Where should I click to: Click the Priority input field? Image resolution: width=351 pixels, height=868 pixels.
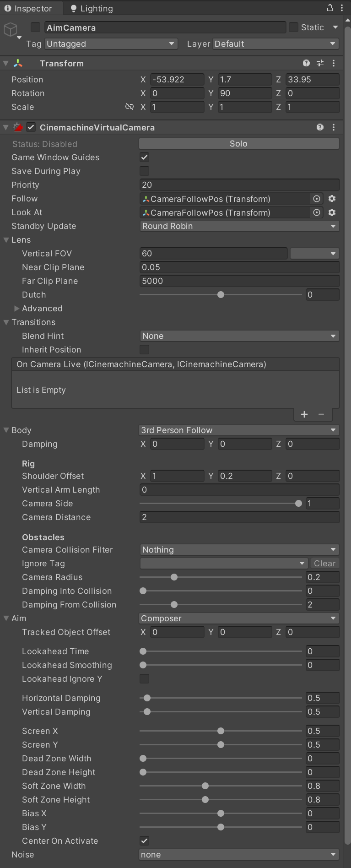pyautogui.click(x=238, y=184)
